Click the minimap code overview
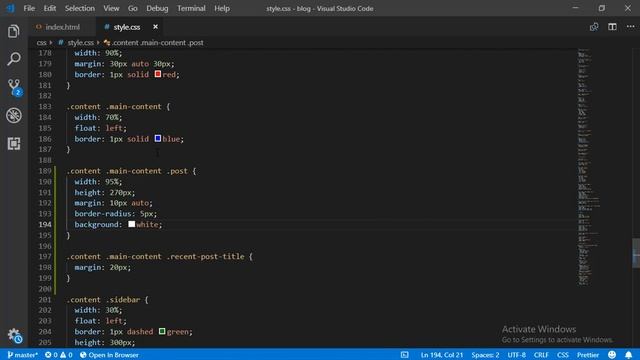640x360 pixels. tap(588, 167)
